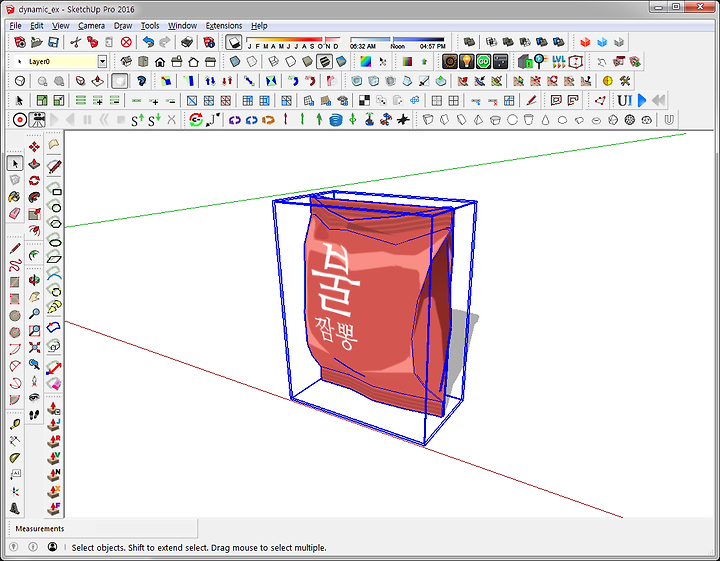Click the lightbulb icon
Image resolution: width=720 pixels, height=561 pixels.
(x=467, y=62)
